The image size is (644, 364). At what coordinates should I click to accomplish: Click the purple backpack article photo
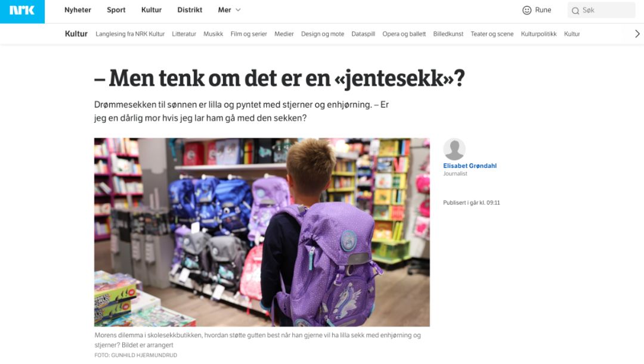click(x=262, y=232)
